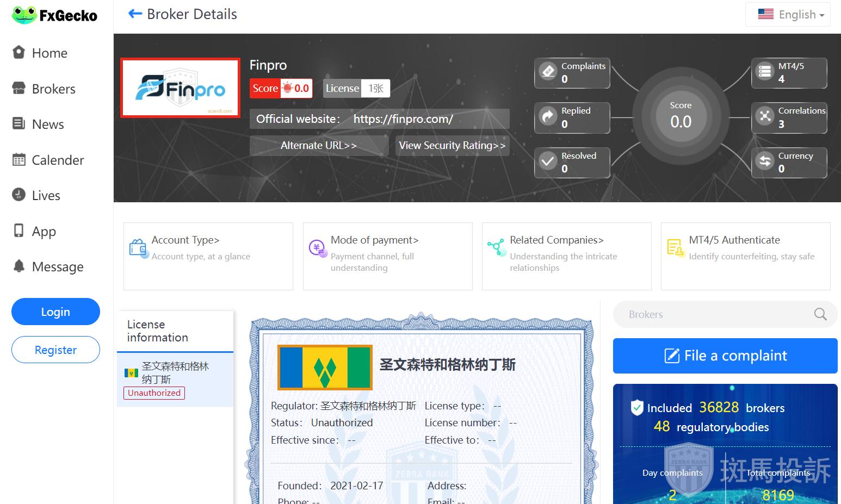Open the finpro.com official website link
Screen dimensions: 841x504
tap(403, 119)
